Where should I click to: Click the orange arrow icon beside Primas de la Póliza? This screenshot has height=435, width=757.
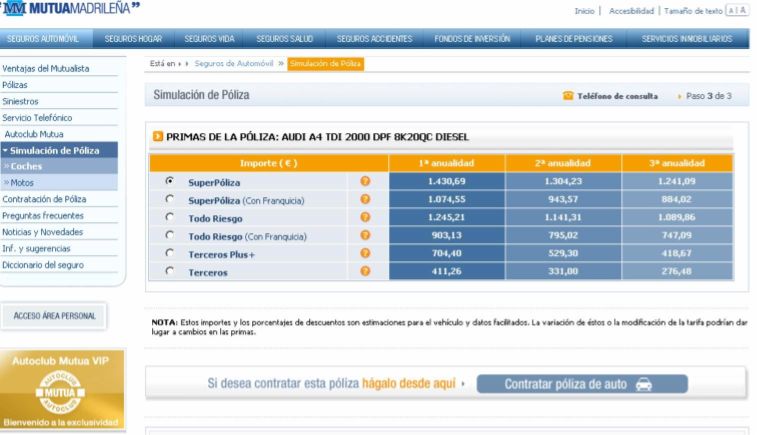[x=158, y=137]
